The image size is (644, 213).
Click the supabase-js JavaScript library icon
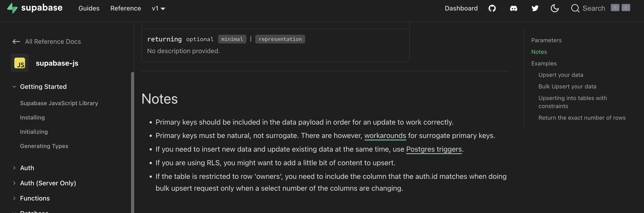[19, 63]
